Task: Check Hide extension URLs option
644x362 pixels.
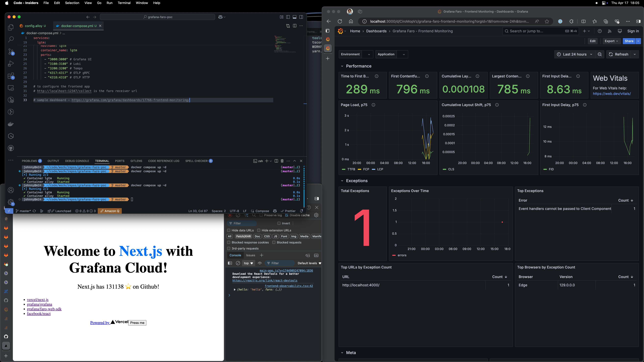Action: (x=259, y=230)
